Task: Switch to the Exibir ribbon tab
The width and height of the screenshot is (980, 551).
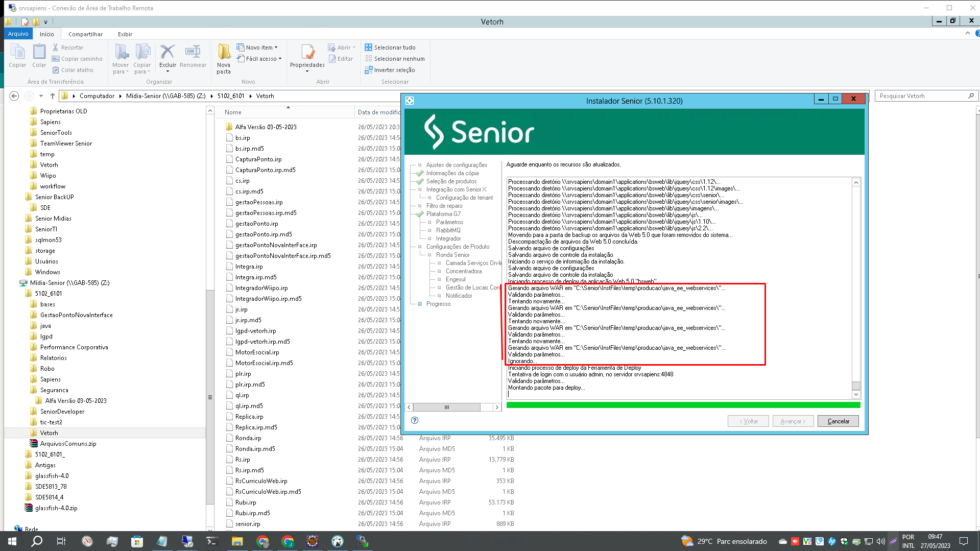Action: (125, 34)
